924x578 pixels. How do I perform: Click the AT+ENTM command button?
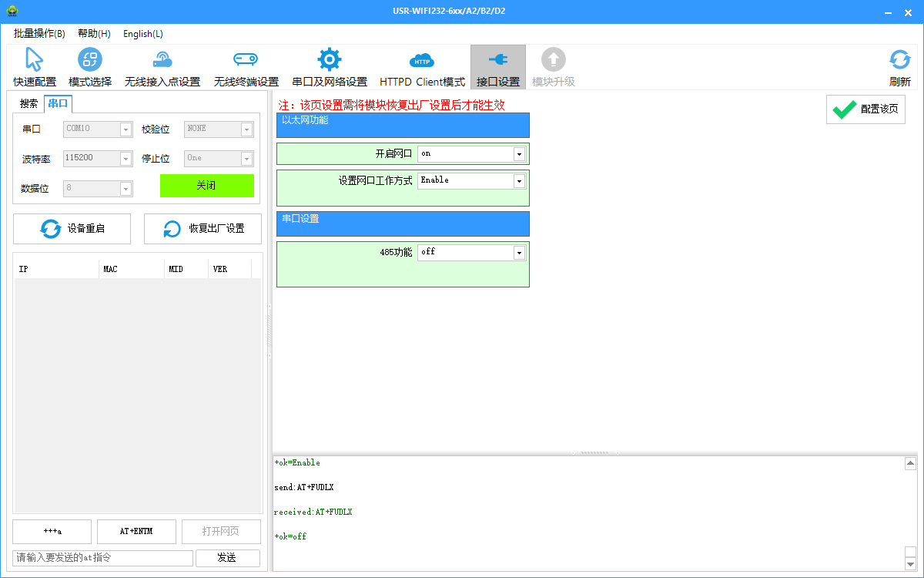click(x=137, y=532)
